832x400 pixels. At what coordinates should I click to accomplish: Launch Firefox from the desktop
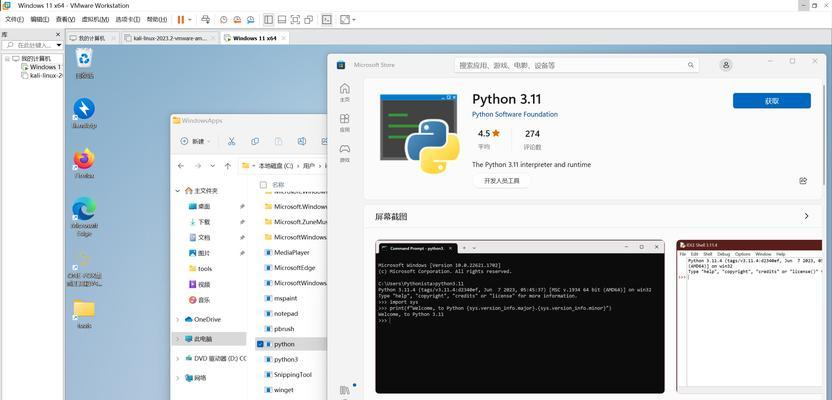[84, 163]
